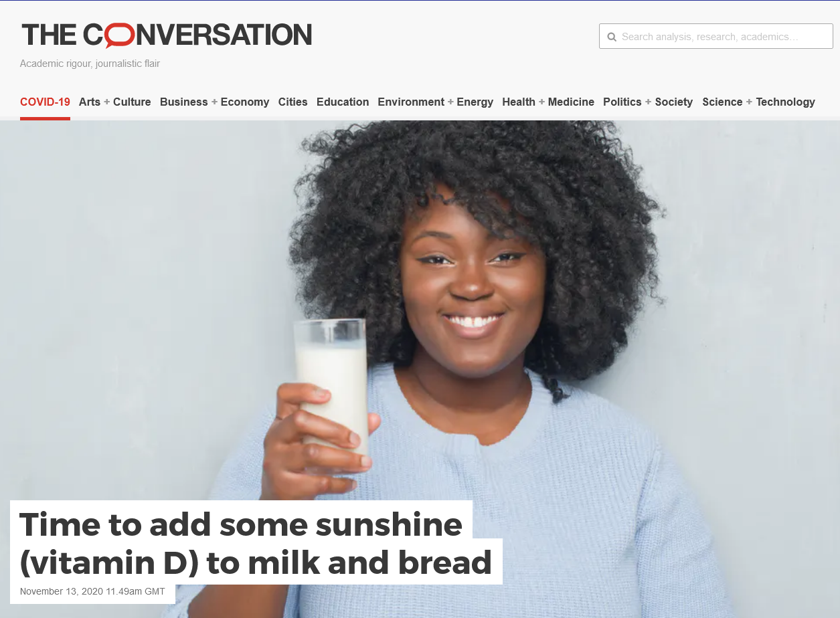Screen dimensions: 840x618
Task: Open the Economy section
Action: tap(245, 102)
